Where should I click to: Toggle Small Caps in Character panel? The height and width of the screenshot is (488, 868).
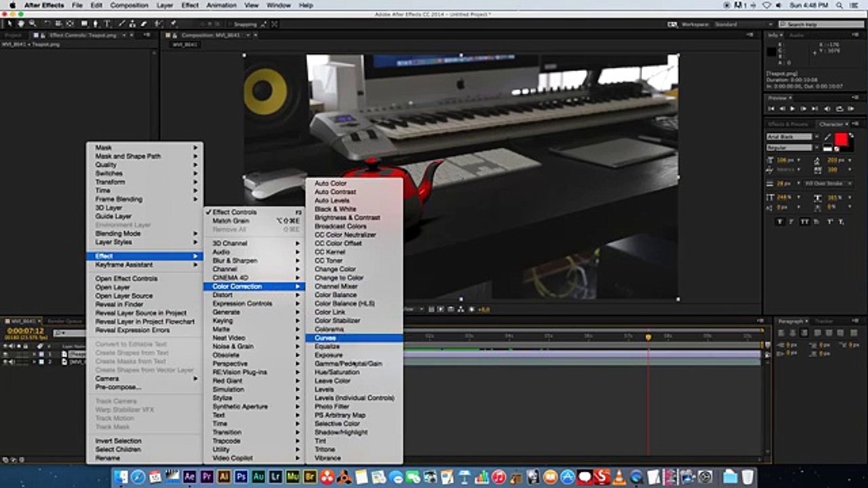(816, 222)
